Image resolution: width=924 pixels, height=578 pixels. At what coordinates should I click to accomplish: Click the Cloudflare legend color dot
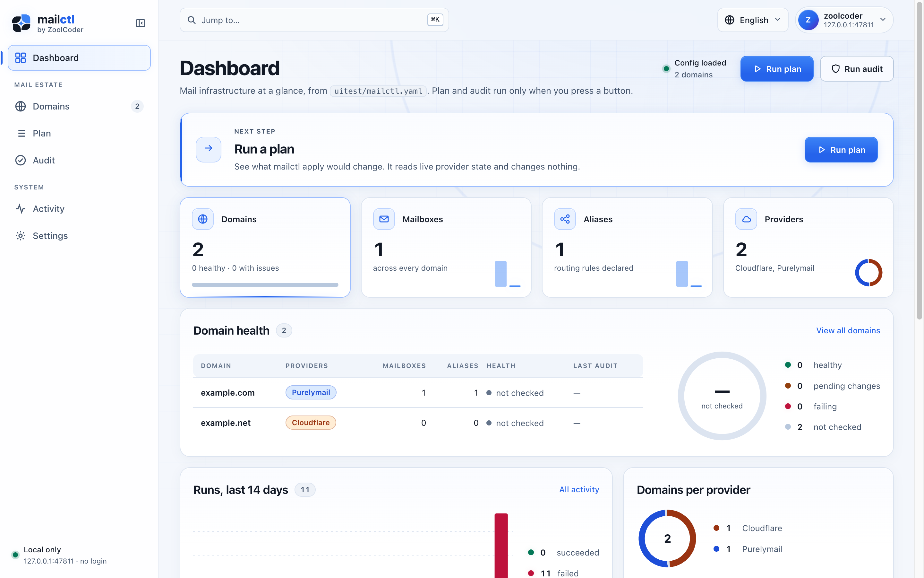tap(716, 528)
